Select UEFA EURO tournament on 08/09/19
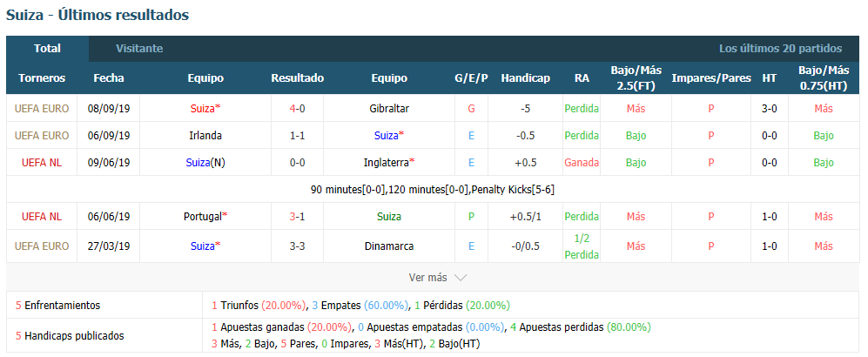The image size is (868, 357). (x=42, y=109)
